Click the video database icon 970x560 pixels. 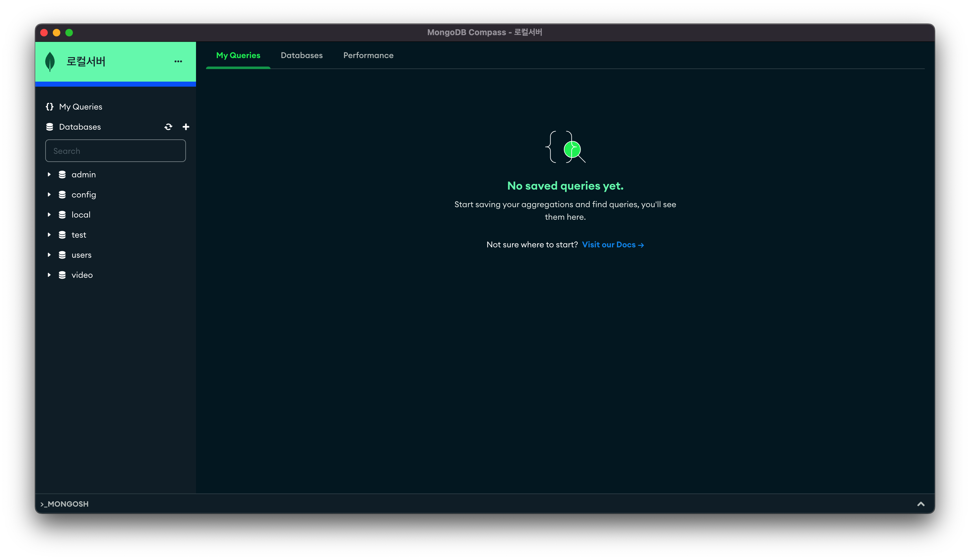[62, 275]
